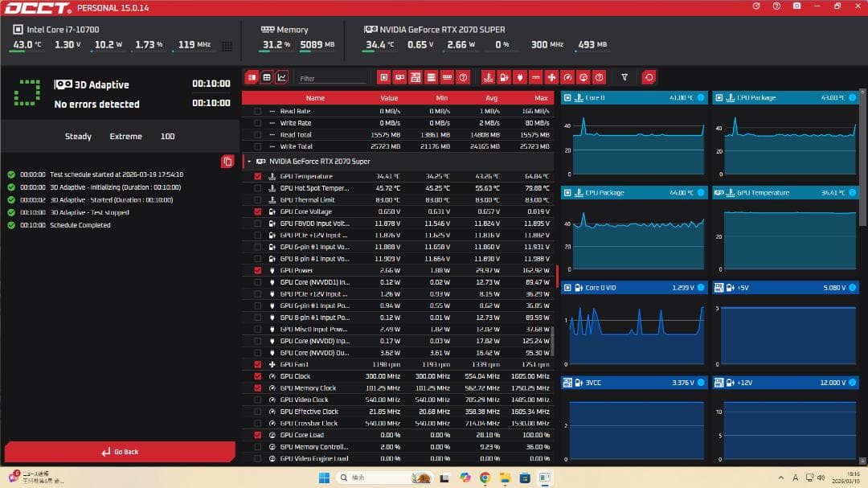Select the GPU Effective Clock row
Image resolution: width=868 pixels, height=488 pixels.
(398, 412)
